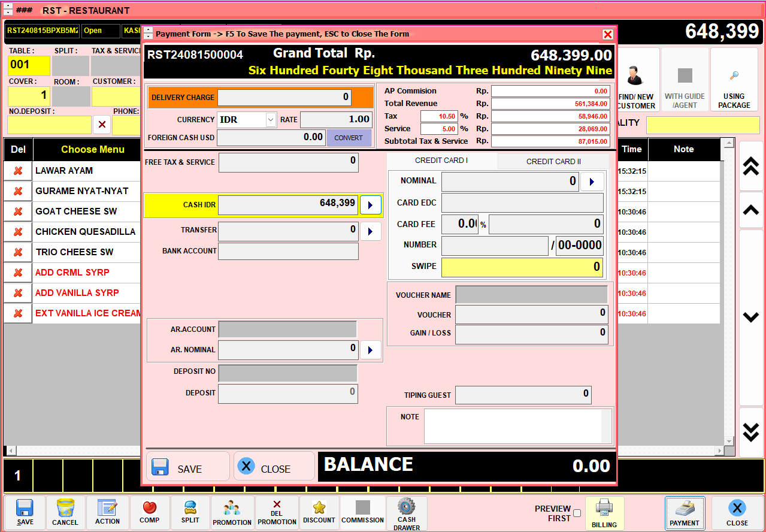The image size is (766, 532).
Task: Click the Find/New Customer icon
Action: pos(636,80)
